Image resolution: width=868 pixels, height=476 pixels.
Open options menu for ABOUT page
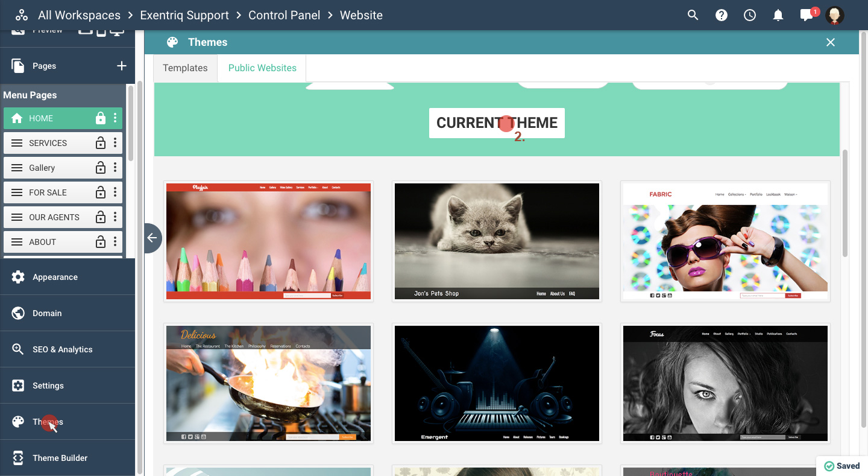pos(115,242)
